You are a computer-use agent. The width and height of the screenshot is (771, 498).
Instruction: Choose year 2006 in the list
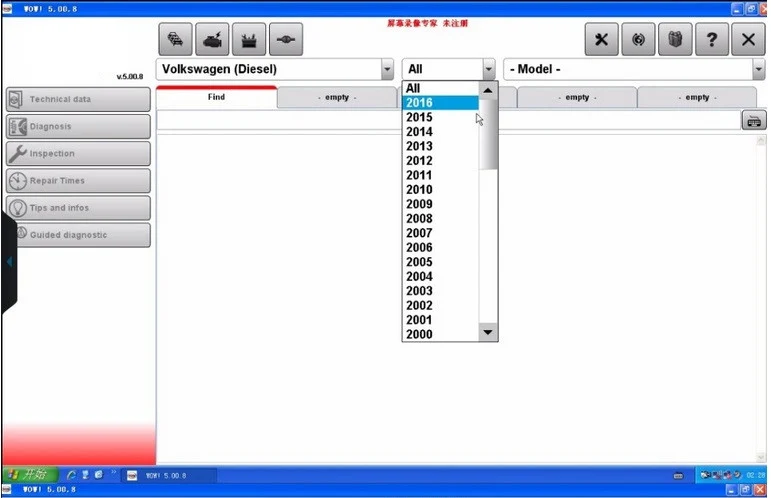pos(440,247)
